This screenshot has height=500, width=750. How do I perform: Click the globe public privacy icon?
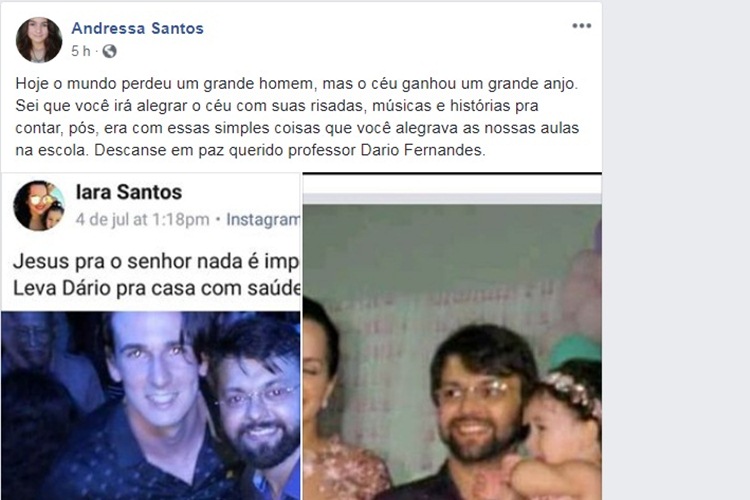(x=110, y=51)
